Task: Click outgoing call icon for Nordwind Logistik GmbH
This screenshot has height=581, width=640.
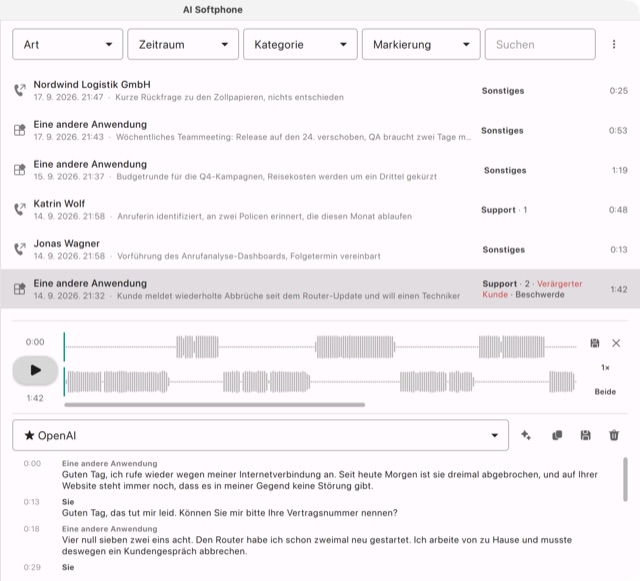Action: tap(20, 90)
